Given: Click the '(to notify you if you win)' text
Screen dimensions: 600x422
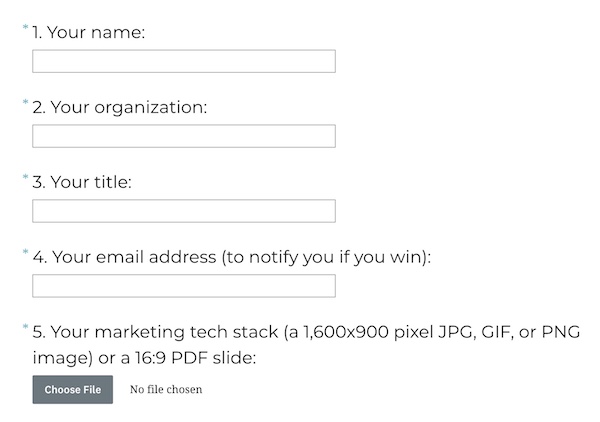Looking at the screenshot, I should 324,257.
